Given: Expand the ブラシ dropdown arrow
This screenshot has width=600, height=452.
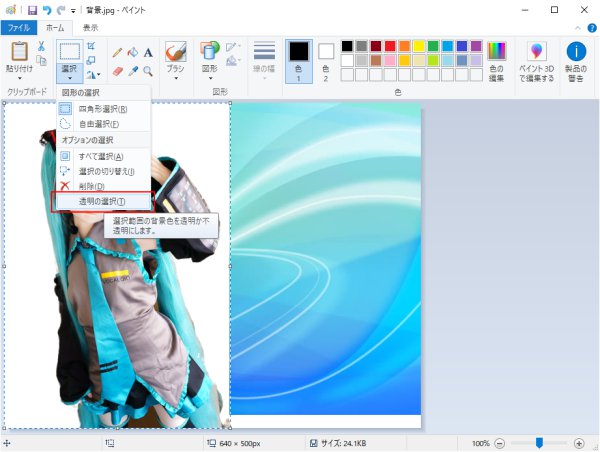Looking at the screenshot, I should (x=176, y=78).
